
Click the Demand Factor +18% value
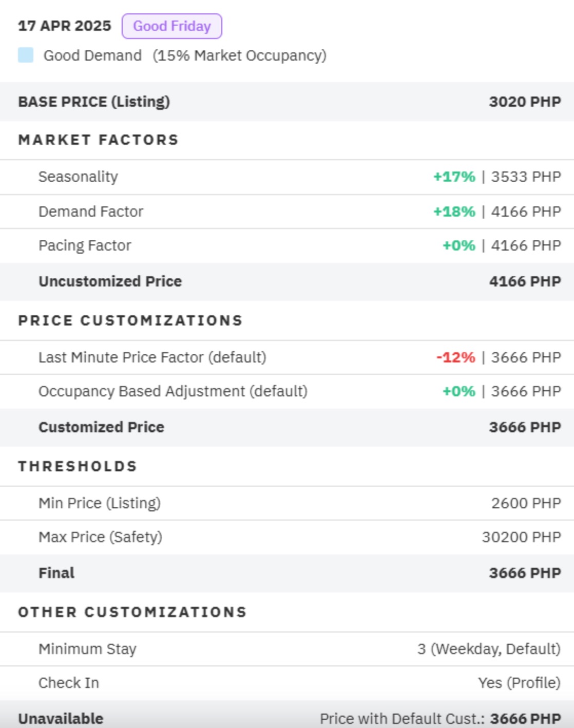click(454, 212)
